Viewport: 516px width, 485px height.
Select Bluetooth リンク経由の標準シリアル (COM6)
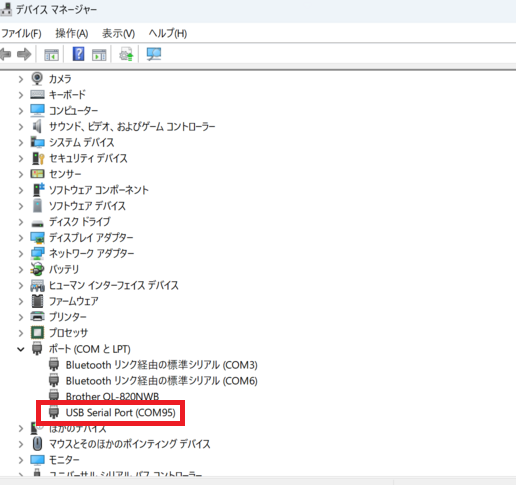pos(162,381)
